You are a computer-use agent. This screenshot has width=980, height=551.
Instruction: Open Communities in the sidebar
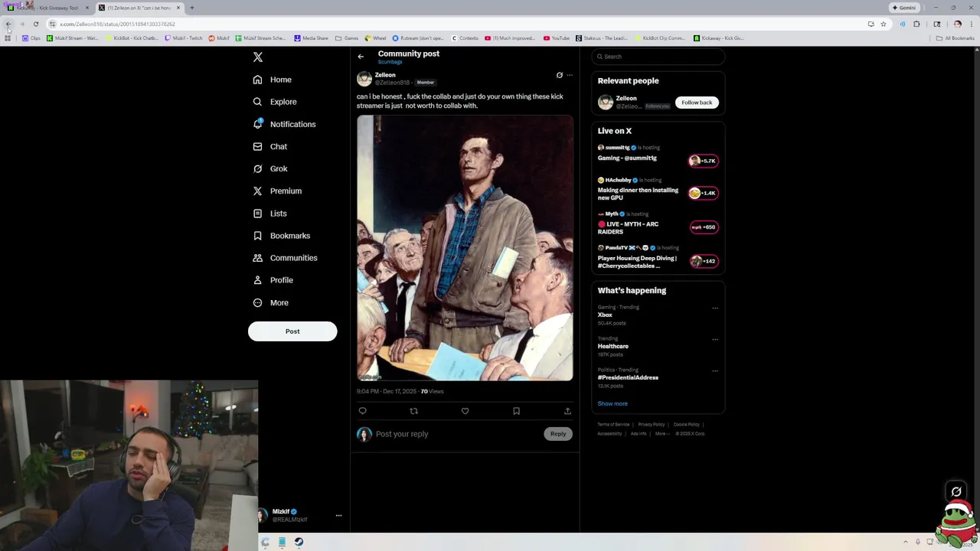285,258
